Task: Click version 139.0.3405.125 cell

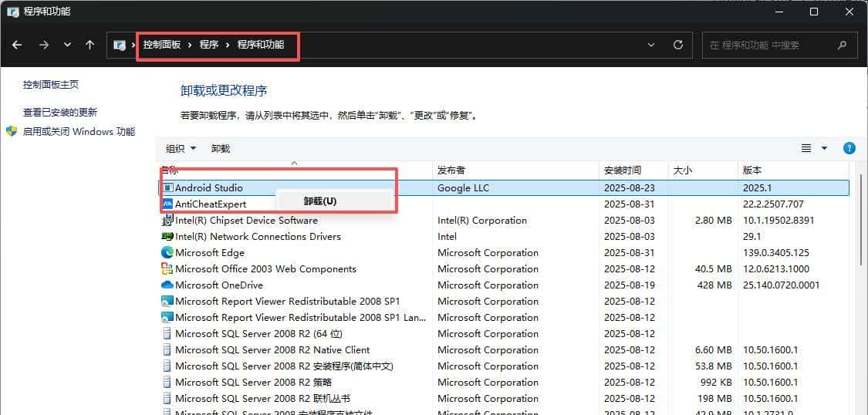Action: (776, 253)
